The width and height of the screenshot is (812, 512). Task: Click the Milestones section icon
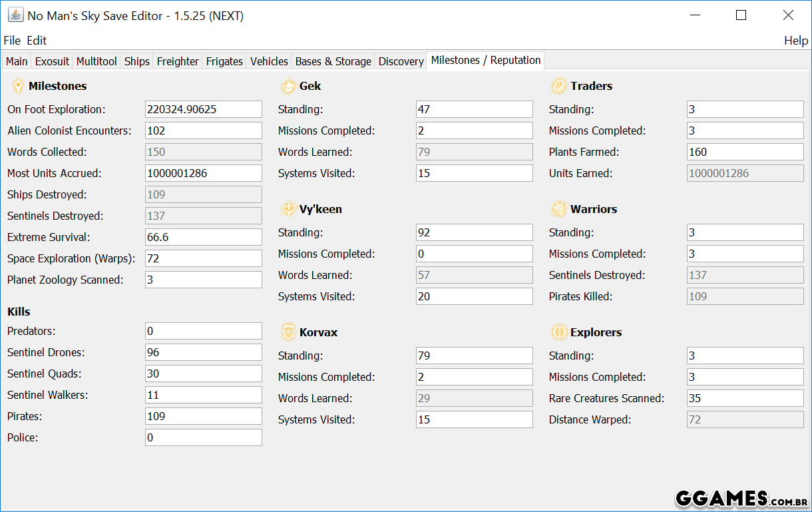click(x=18, y=86)
